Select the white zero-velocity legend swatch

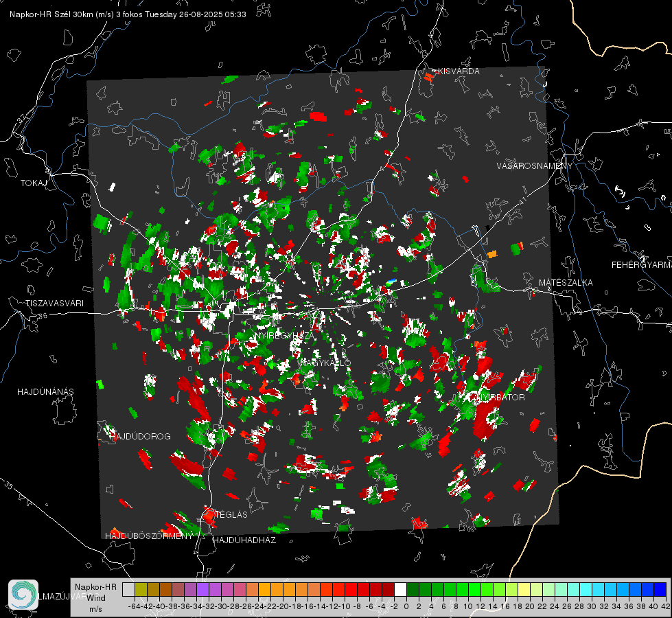400,589
